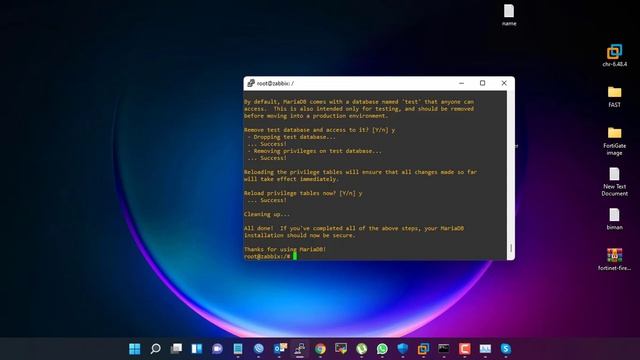The height and width of the screenshot is (360, 640).
Task: Click 'Removing privileges on test database...' line
Action: point(314,151)
